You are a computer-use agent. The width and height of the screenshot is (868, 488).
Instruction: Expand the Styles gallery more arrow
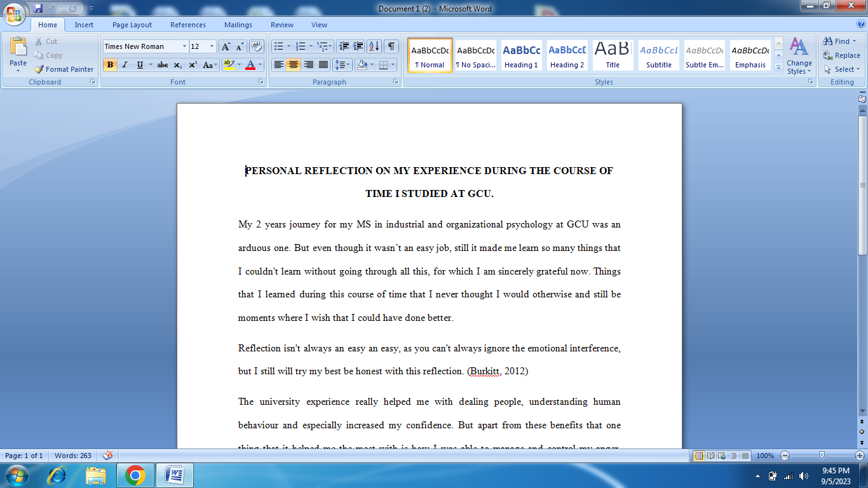coord(779,68)
